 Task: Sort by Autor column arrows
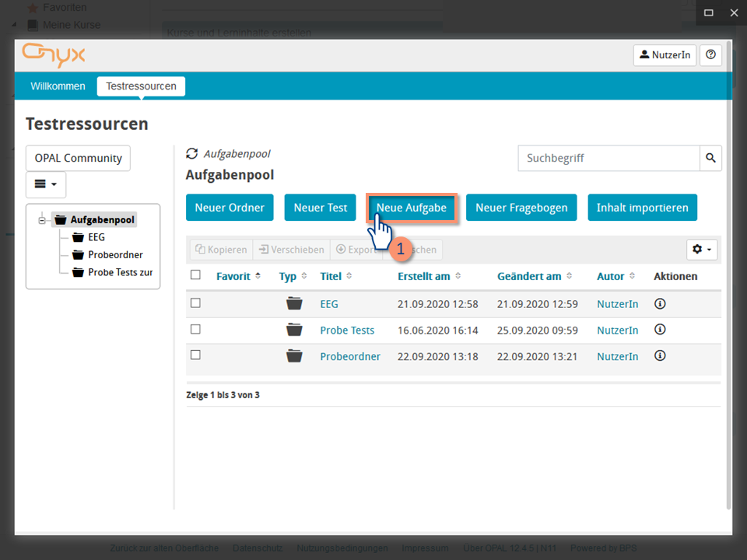[632, 275]
